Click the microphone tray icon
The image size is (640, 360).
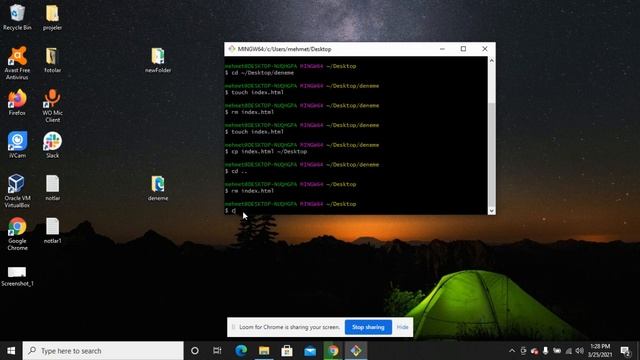click(545, 351)
